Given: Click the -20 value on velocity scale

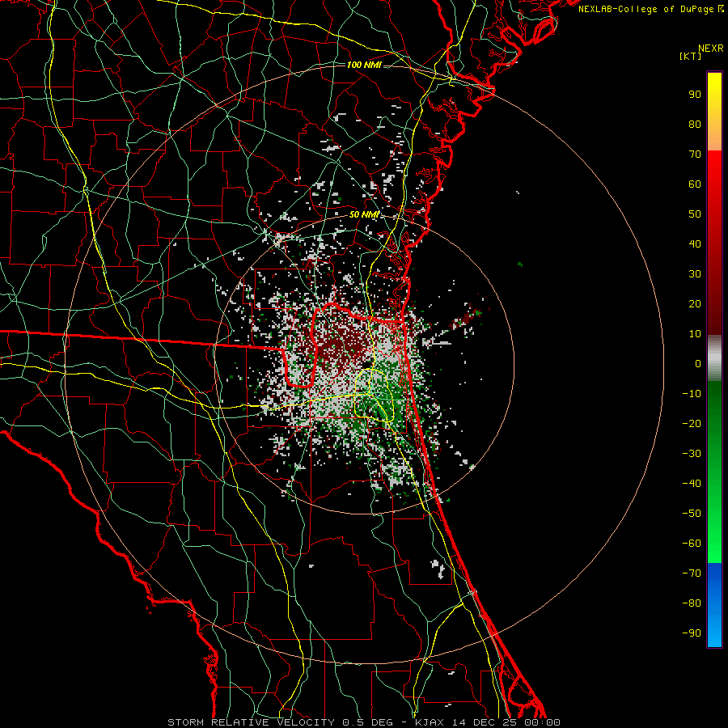Looking at the screenshot, I should click(692, 424).
